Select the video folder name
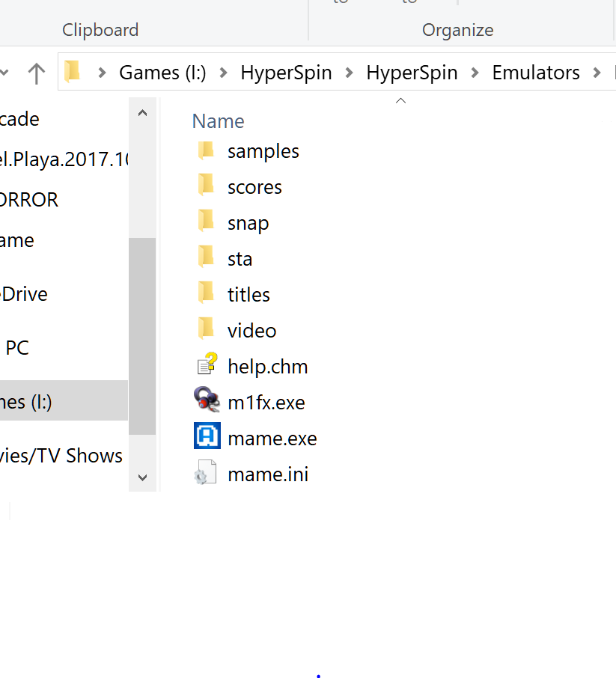This screenshot has height=678, width=616. [251, 331]
